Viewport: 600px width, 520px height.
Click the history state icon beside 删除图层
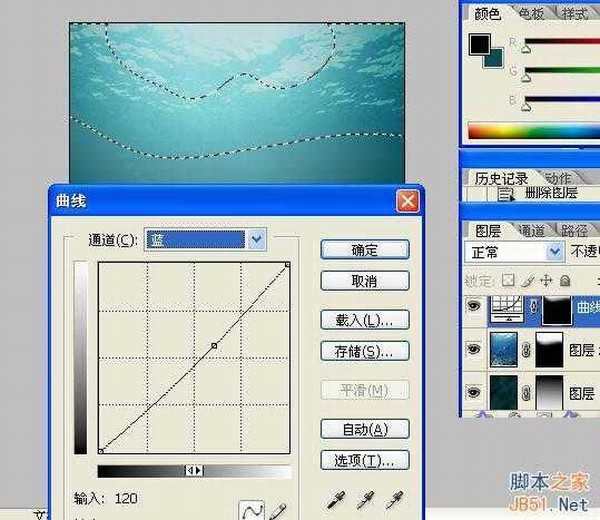tap(506, 194)
